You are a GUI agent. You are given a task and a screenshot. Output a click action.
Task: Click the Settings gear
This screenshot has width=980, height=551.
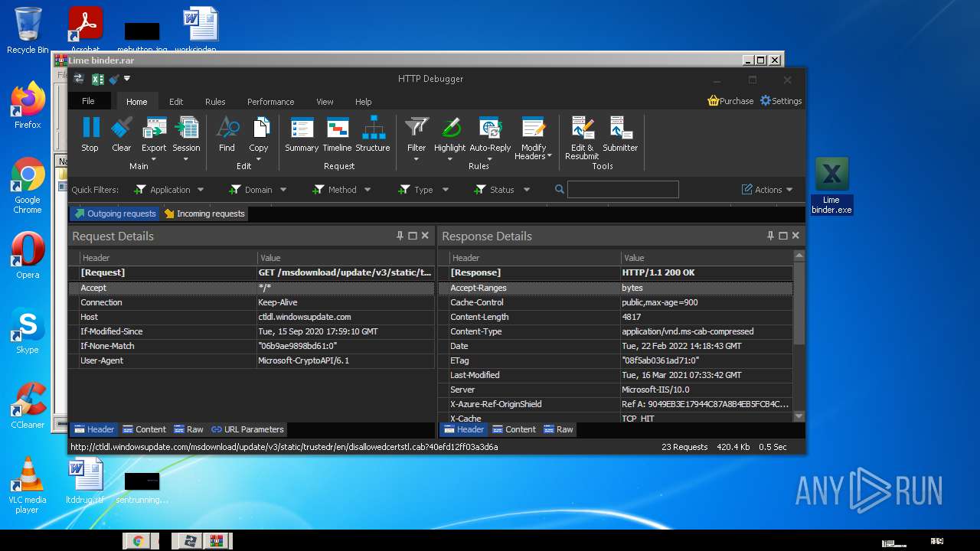[x=766, y=100]
